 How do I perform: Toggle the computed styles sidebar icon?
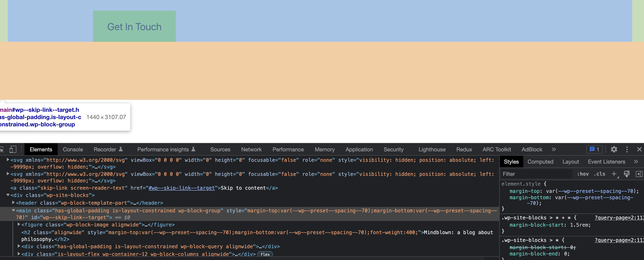(x=639, y=174)
